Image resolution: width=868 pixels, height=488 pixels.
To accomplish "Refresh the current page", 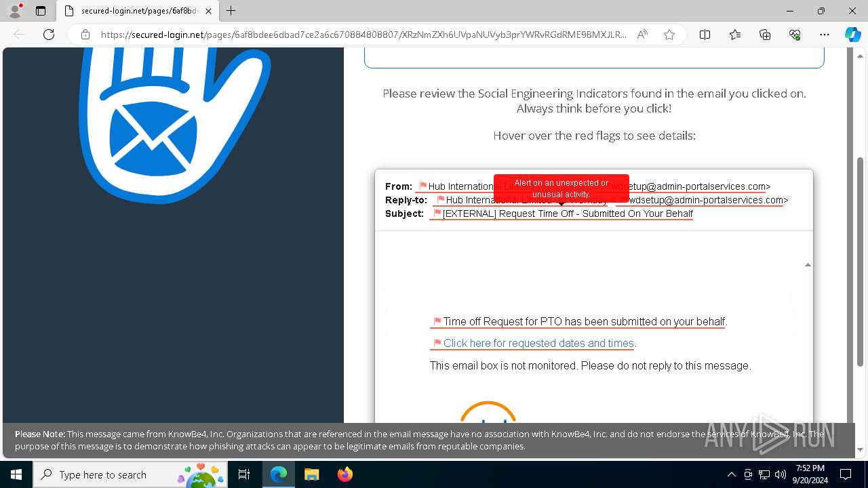I will coord(49,35).
